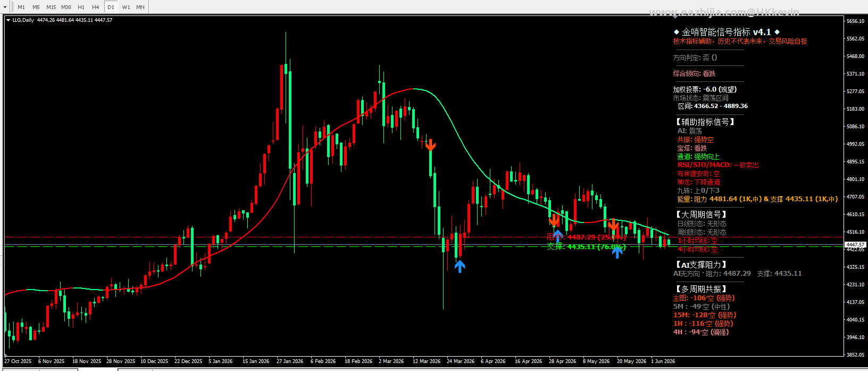The width and height of the screenshot is (868, 371).
Task: Click the 共振: 强势空 signal line
Action: tap(695, 139)
